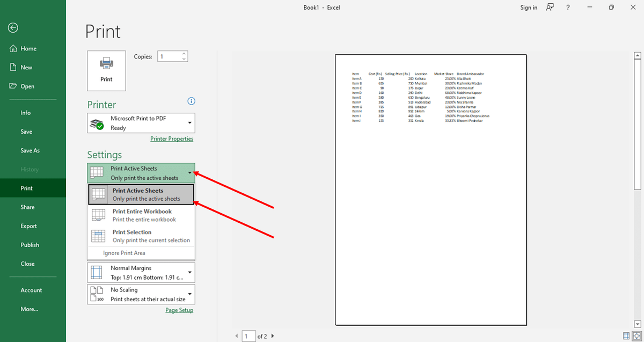Select Print Entire Workbook option
Screen dimensions: 644x342
click(x=141, y=215)
